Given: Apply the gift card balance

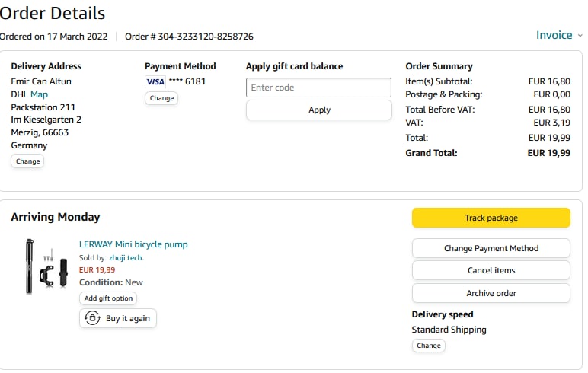Looking at the screenshot, I should 318,110.
